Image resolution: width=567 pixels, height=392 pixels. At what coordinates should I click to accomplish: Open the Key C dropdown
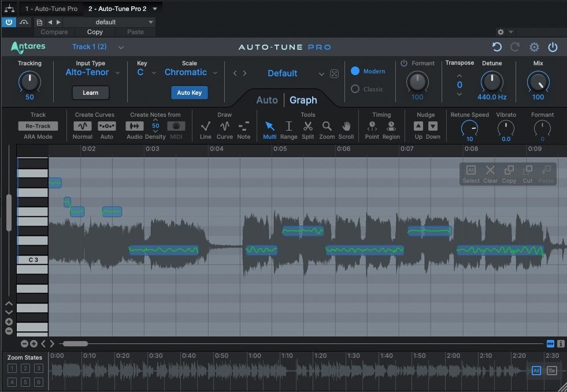point(154,73)
